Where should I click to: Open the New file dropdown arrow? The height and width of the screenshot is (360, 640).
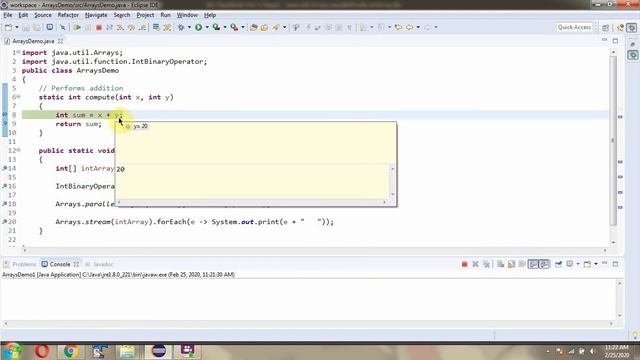pos(17,27)
